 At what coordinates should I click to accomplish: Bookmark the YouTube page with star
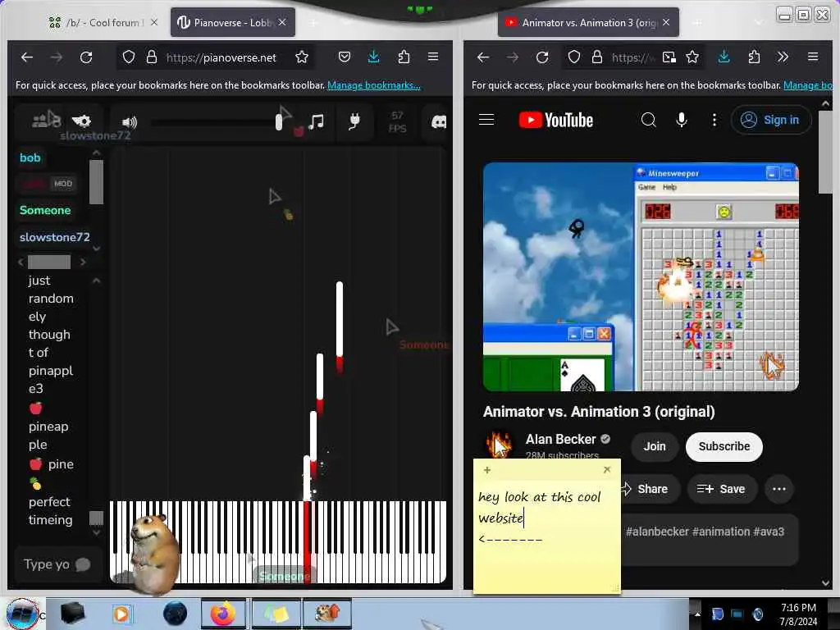click(x=692, y=57)
